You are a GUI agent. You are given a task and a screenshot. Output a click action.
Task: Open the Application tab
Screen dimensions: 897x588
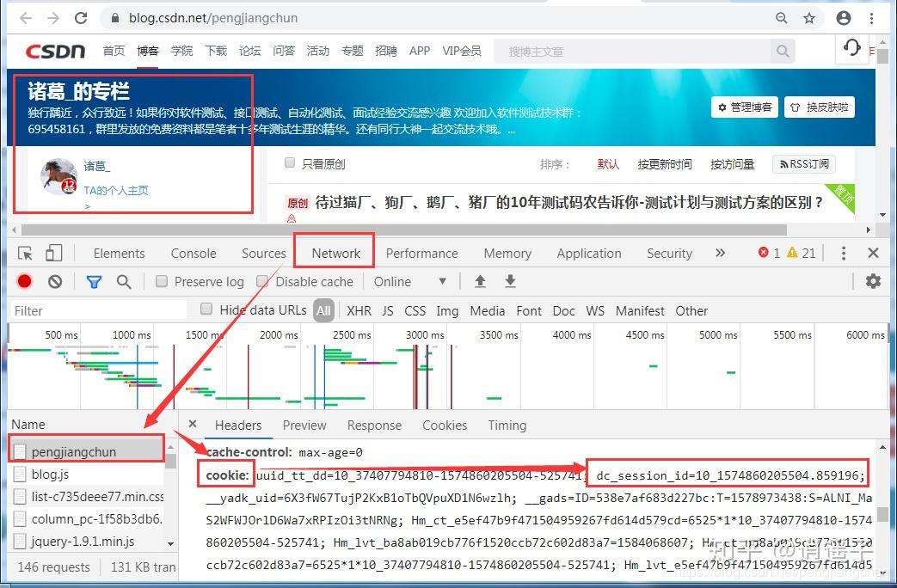pos(588,254)
